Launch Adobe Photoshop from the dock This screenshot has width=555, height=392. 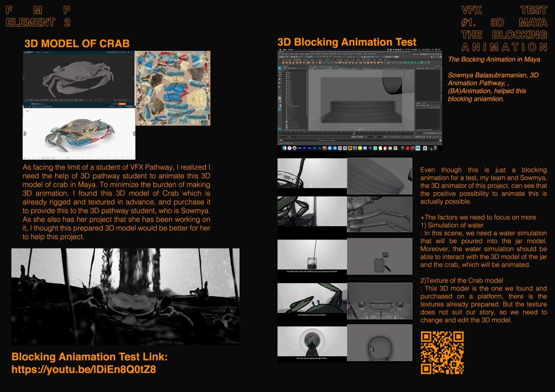click(x=315, y=148)
